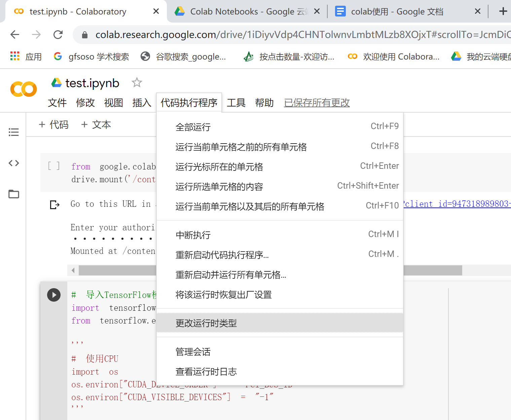Open the cell output expand icon

54,204
